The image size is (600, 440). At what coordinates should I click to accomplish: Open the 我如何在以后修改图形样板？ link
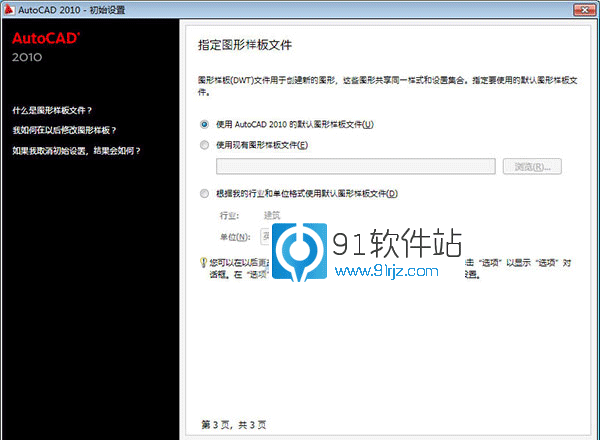64,131
